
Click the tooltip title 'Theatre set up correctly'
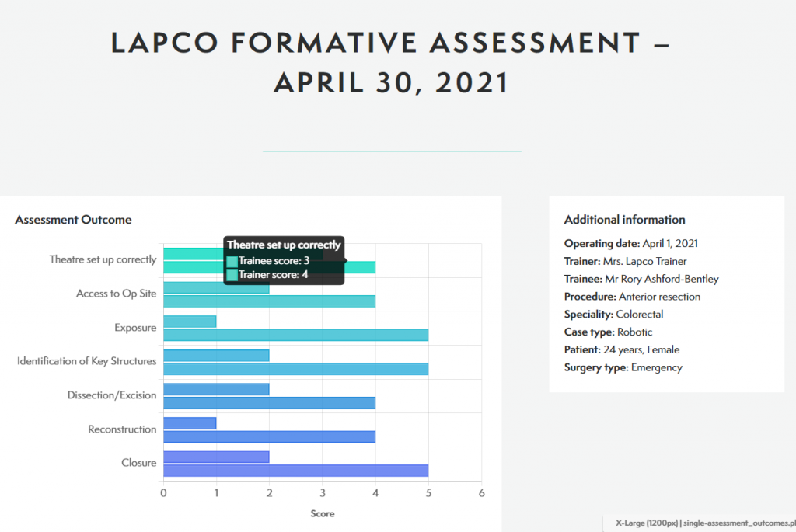pos(284,245)
